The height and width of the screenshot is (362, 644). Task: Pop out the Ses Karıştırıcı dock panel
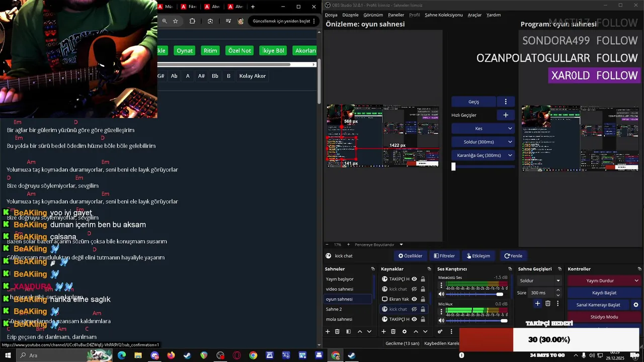(510, 269)
